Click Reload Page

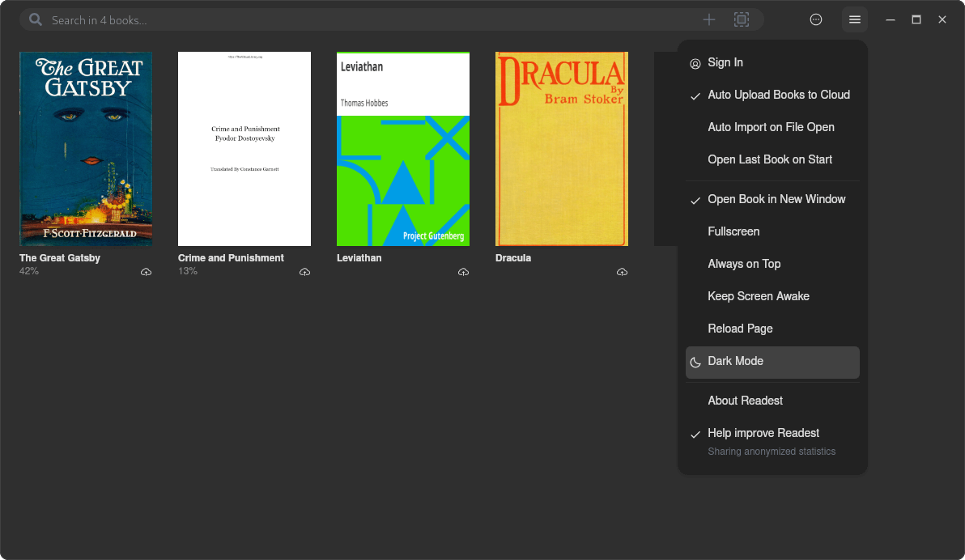pyautogui.click(x=740, y=329)
